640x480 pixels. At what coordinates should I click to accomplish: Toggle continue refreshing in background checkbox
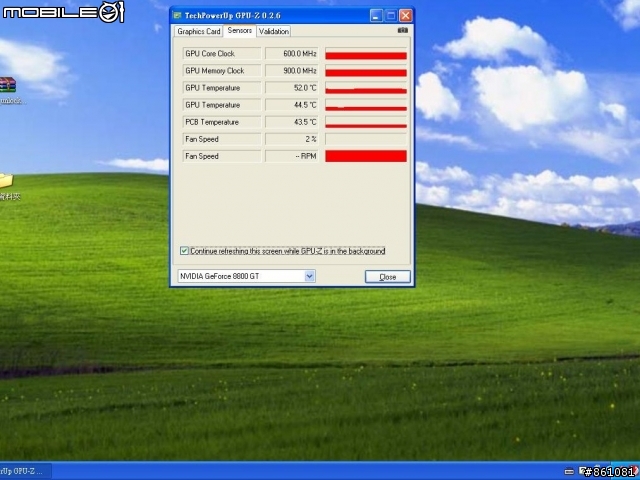[184, 251]
